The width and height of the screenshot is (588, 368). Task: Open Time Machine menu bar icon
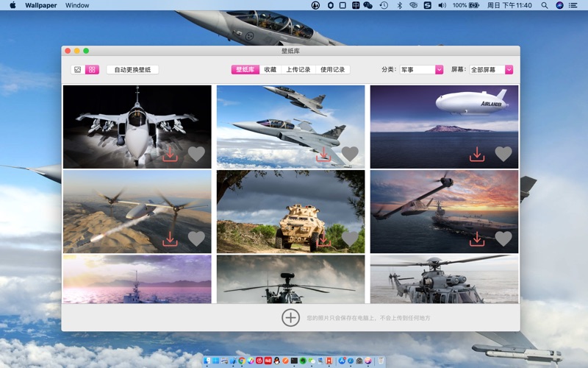point(384,5)
